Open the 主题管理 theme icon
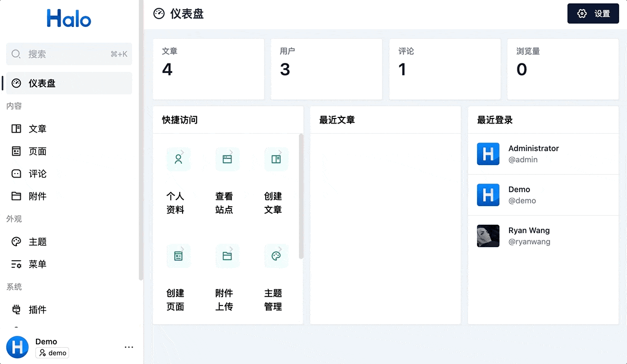627x364 pixels. [x=276, y=256]
